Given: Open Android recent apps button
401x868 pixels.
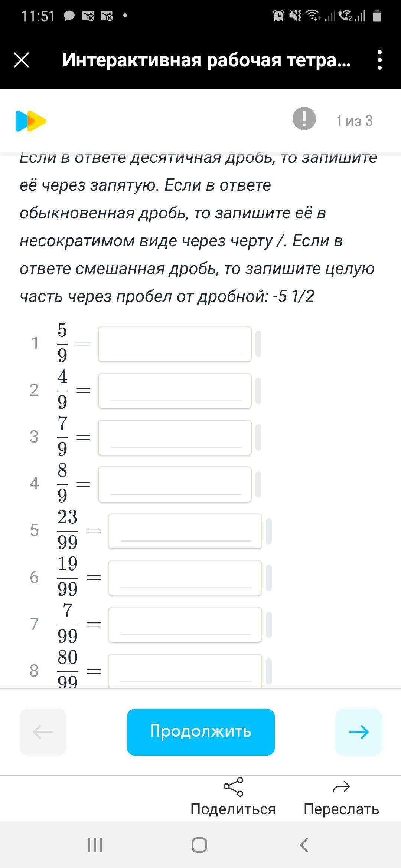Looking at the screenshot, I should click(95, 845).
